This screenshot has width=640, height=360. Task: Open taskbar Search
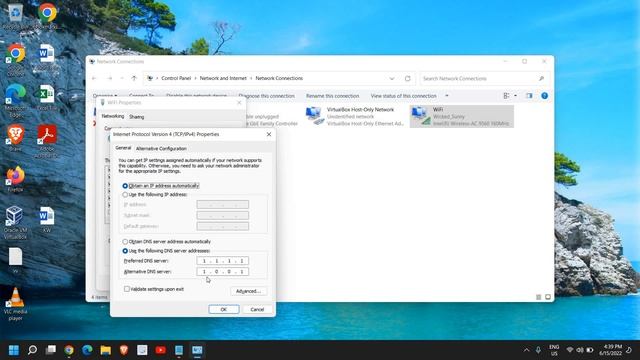[32, 350]
